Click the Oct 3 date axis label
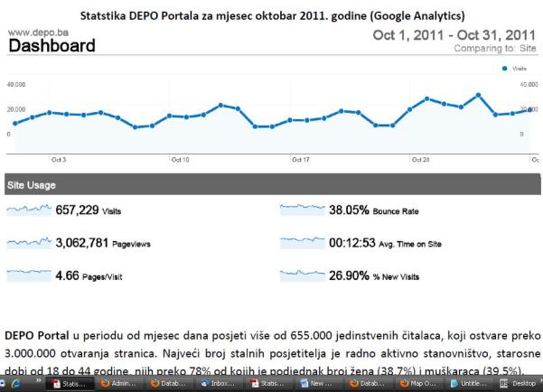This screenshot has width=543, height=392. 59,160
